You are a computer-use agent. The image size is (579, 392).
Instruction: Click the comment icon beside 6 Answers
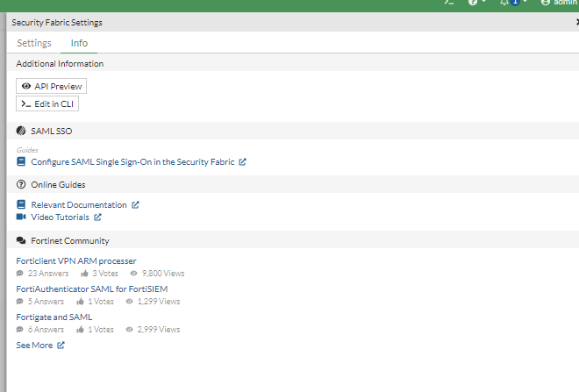pos(20,330)
